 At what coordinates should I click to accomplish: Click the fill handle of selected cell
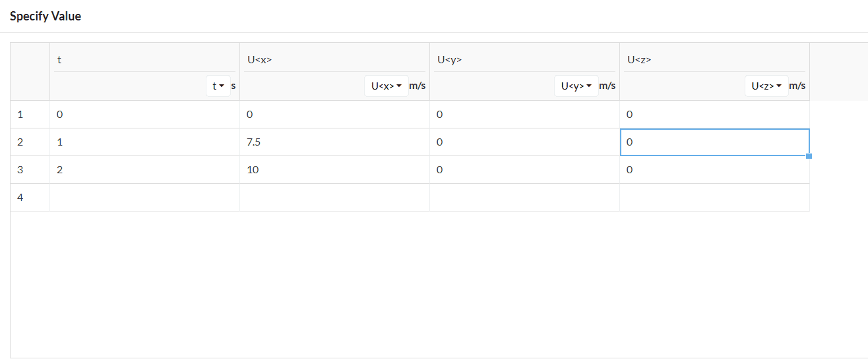point(809,156)
